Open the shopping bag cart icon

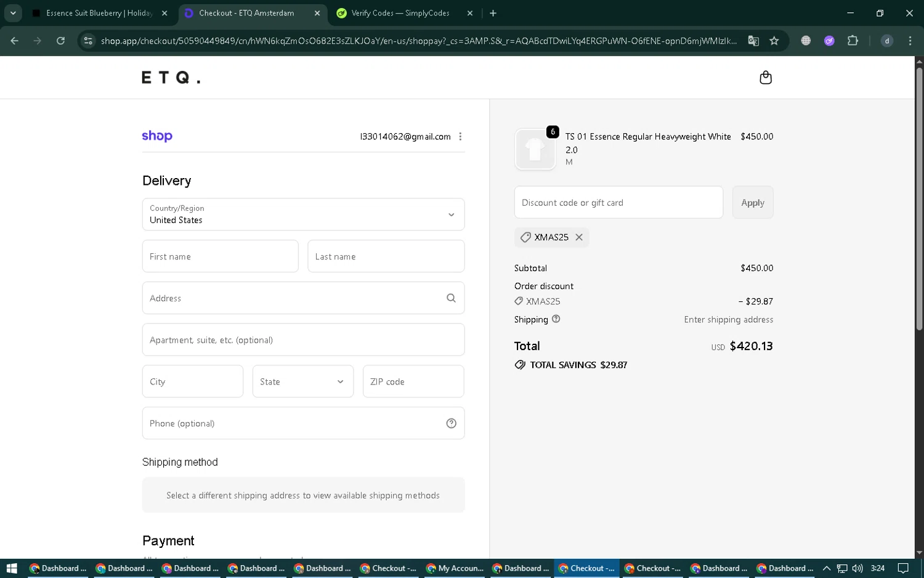click(765, 78)
